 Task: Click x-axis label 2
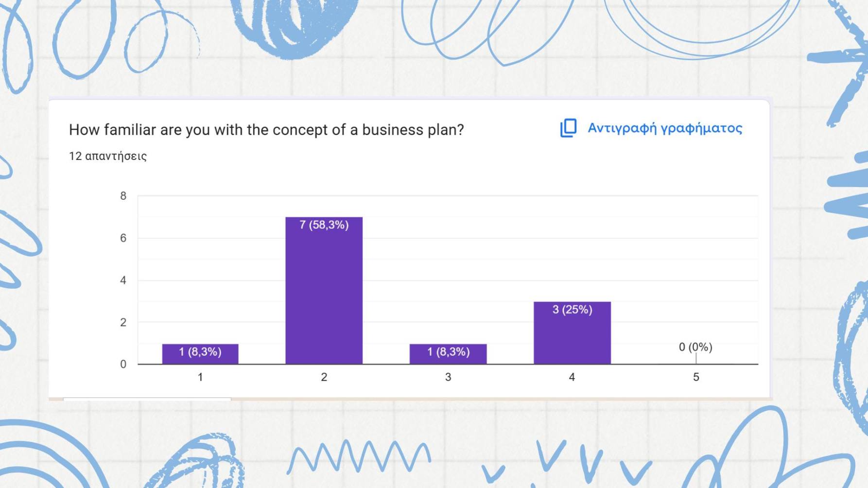click(x=324, y=377)
